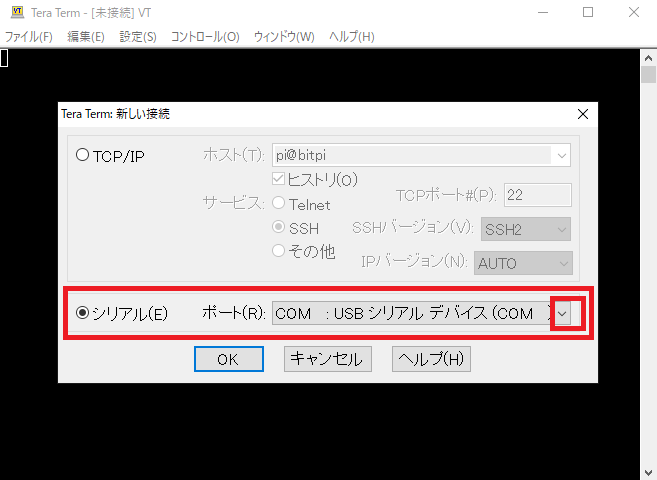Click the キャンセル button

[x=328, y=359]
